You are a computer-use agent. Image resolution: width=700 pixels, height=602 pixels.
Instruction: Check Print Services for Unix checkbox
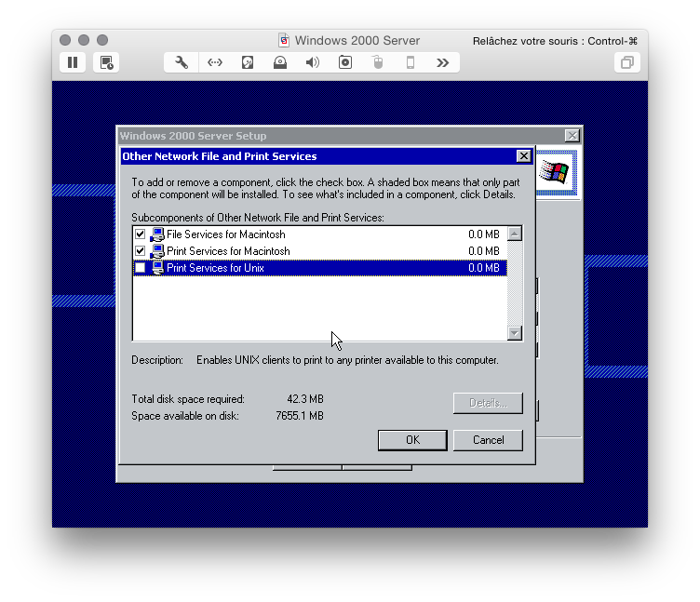click(141, 268)
